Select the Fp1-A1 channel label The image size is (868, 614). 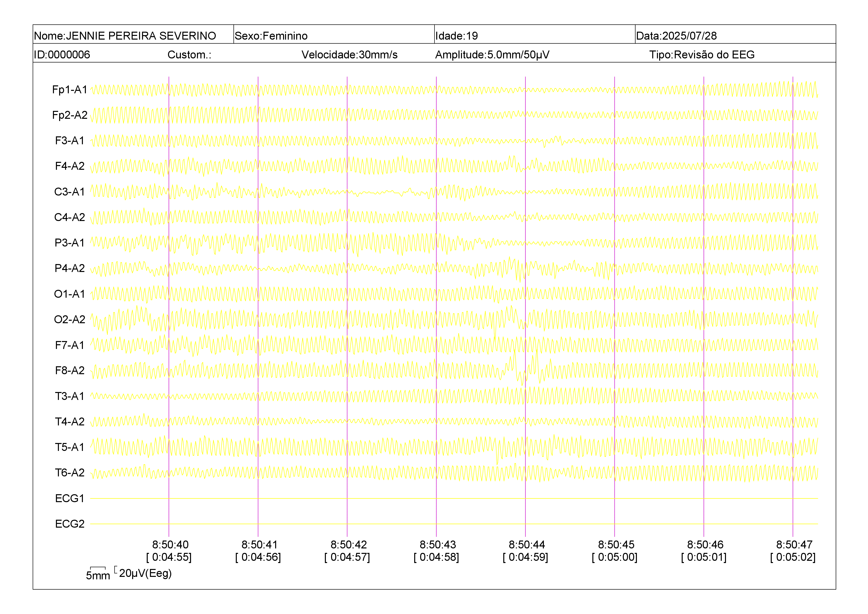point(70,90)
